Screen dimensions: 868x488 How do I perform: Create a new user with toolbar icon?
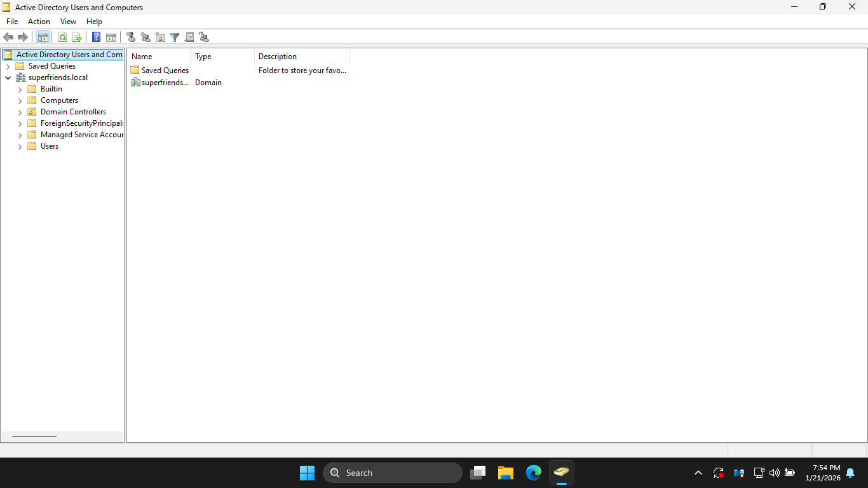click(131, 37)
